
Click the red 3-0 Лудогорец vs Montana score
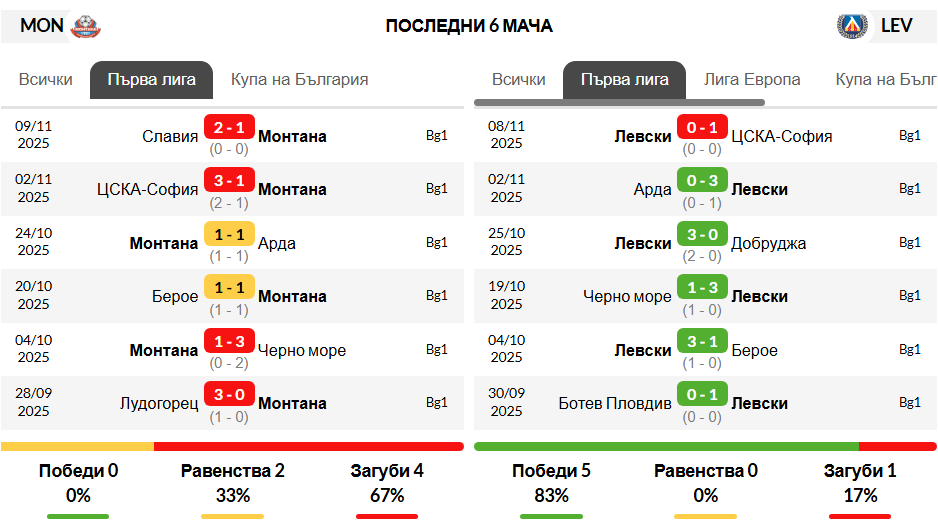tap(229, 395)
